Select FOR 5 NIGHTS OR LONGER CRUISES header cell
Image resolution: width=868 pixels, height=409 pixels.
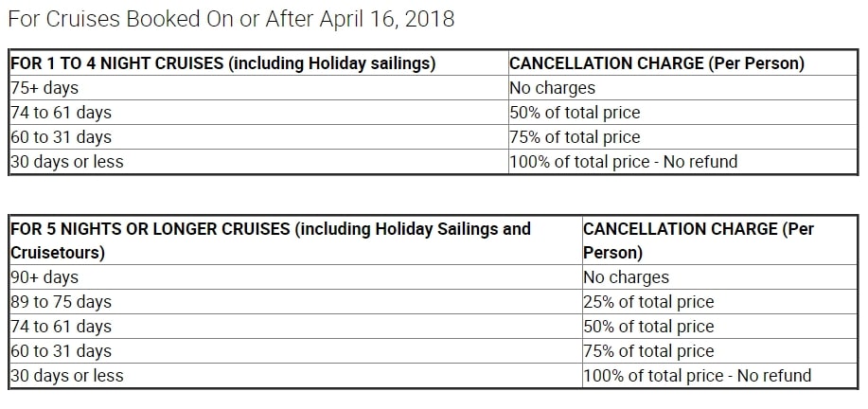(295, 240)
